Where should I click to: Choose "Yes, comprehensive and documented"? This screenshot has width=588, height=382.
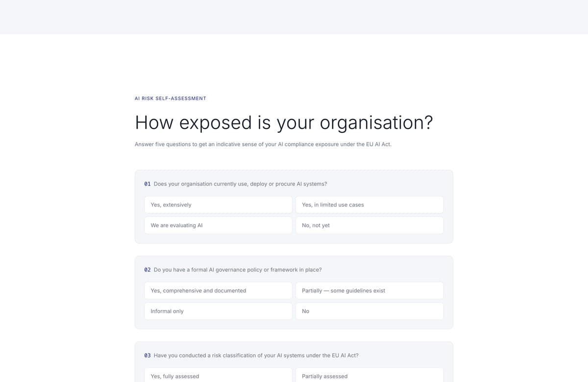coord(218,290)
